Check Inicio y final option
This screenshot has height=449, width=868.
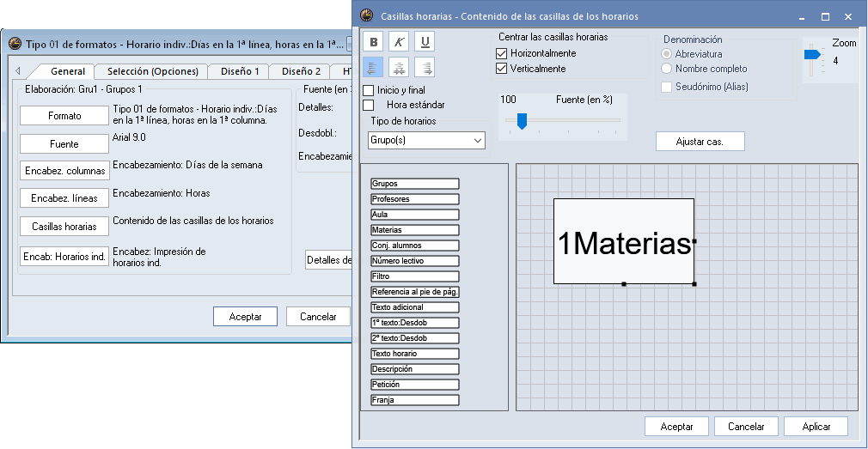click(368, 90)
